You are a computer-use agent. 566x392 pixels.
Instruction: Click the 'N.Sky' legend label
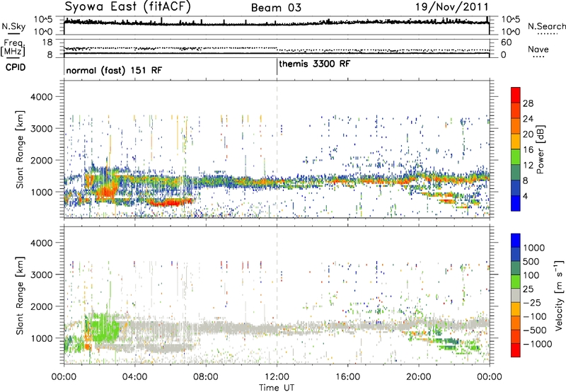13,26
